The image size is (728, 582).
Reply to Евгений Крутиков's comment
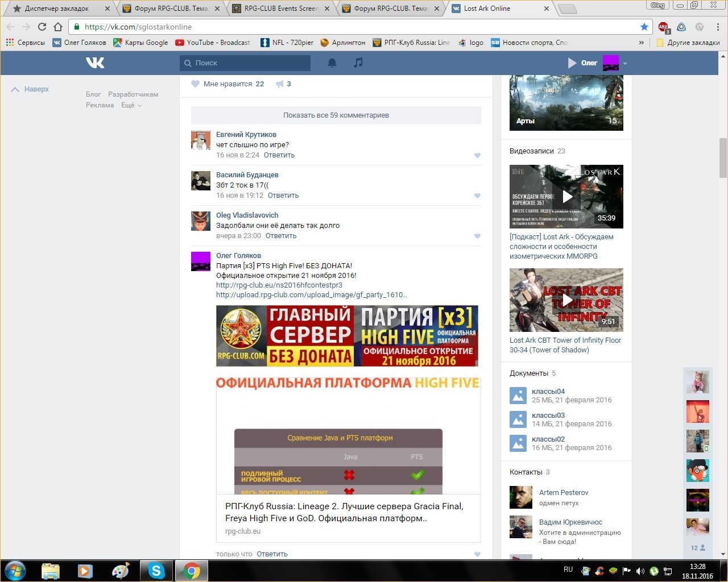pyautogui.click(x=279, y=155)
